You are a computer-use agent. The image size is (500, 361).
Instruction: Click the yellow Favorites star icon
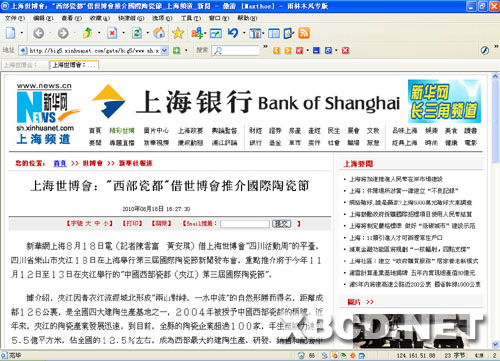pyautogui.click(x=178, y=33)
